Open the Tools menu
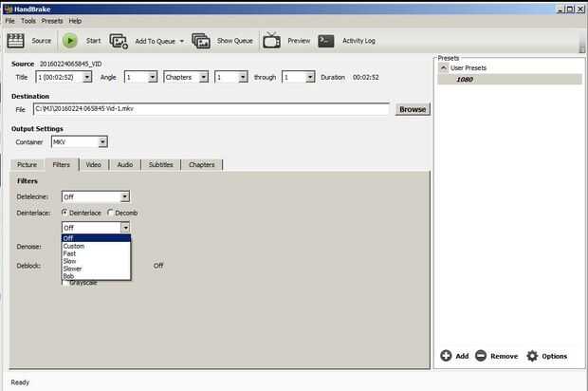Screen dimensions: 588x391 click(28, 21)
